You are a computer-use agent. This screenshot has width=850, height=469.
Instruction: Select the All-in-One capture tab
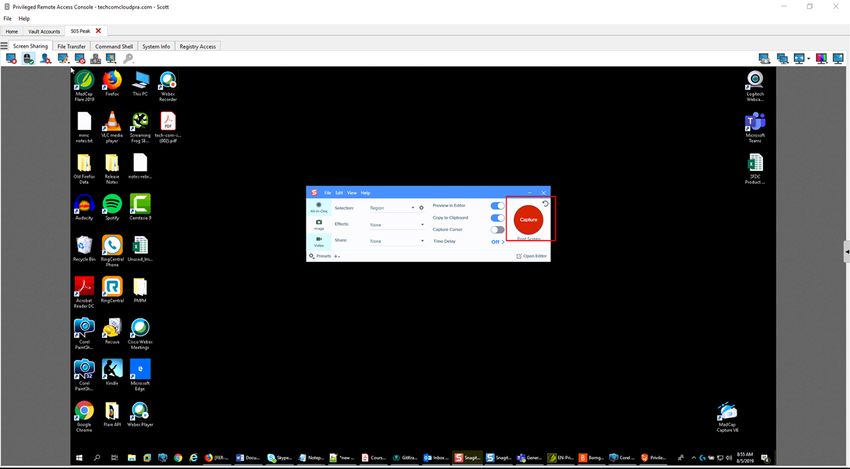[319, 207]
